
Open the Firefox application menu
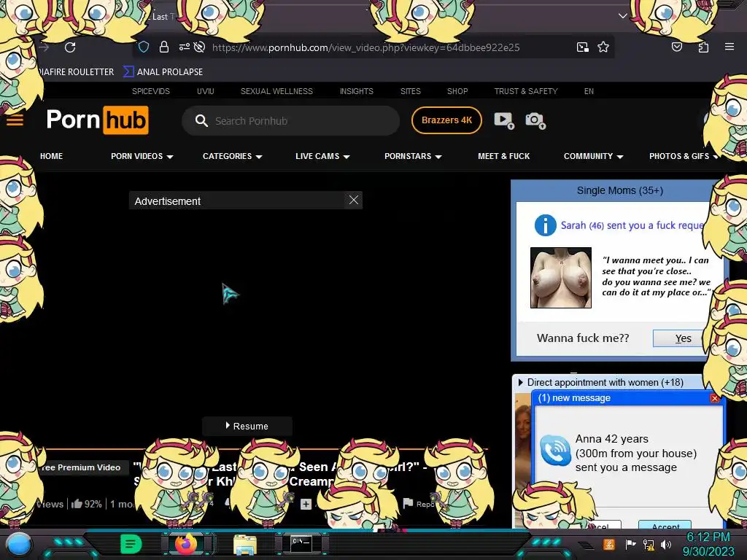click(729, 47)
